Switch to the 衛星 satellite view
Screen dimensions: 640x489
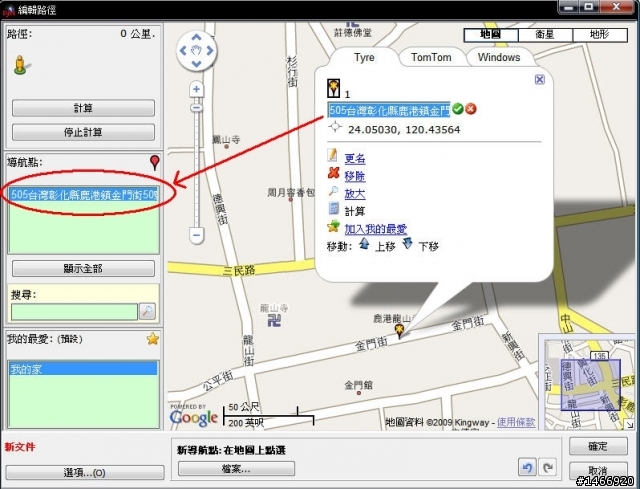coord(545,35)
